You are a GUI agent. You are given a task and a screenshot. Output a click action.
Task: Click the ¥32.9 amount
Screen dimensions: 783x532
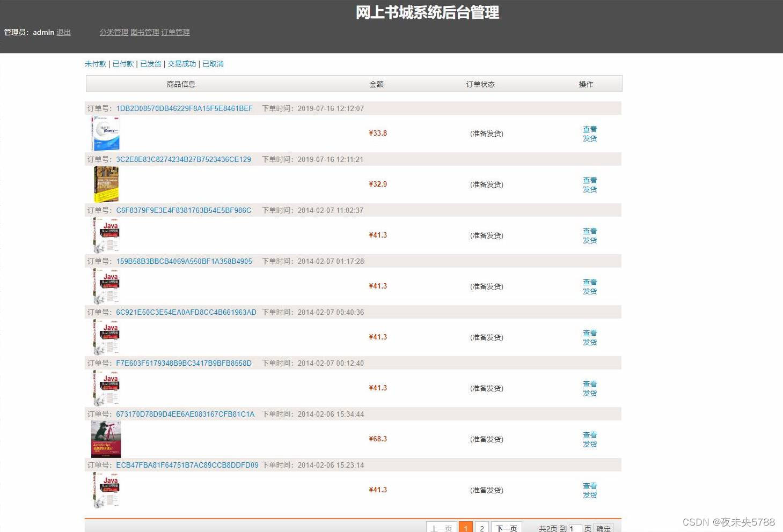tap(378, 184)
